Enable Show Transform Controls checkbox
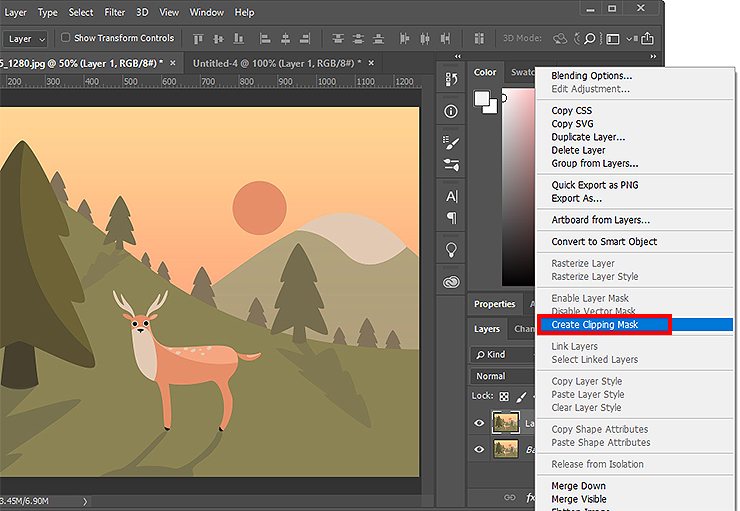740x511 pixels. click(66, 37)
